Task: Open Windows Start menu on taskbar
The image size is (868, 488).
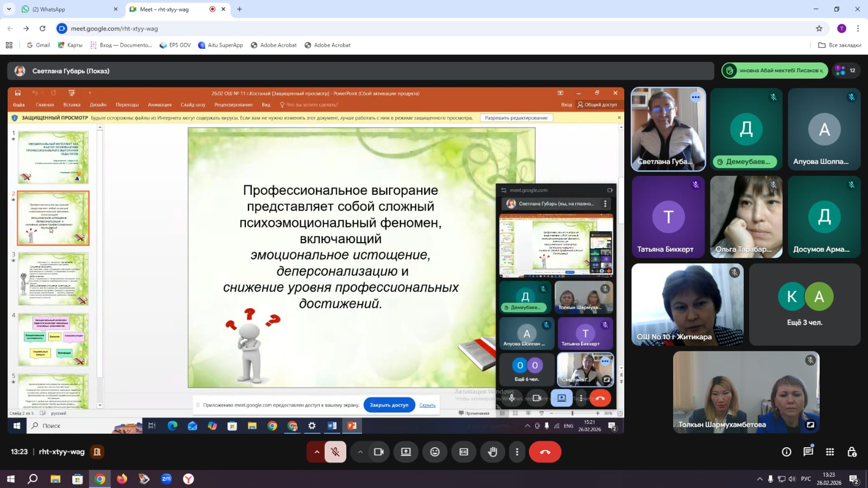Action: point(10,479)
